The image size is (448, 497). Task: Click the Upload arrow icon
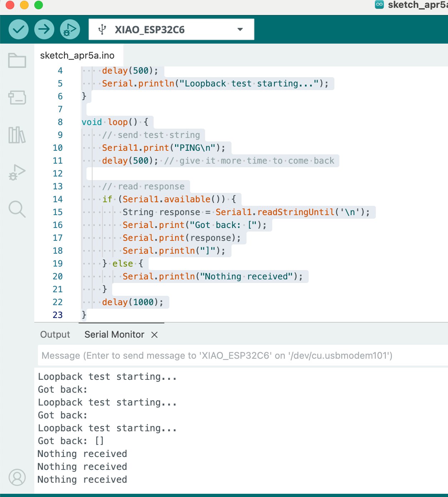44,29
